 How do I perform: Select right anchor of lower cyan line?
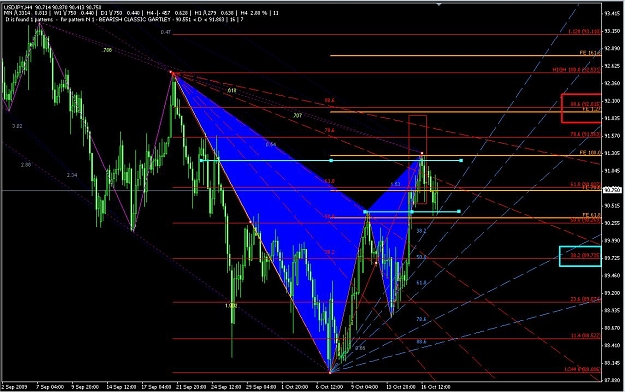[x=459, y=211]
